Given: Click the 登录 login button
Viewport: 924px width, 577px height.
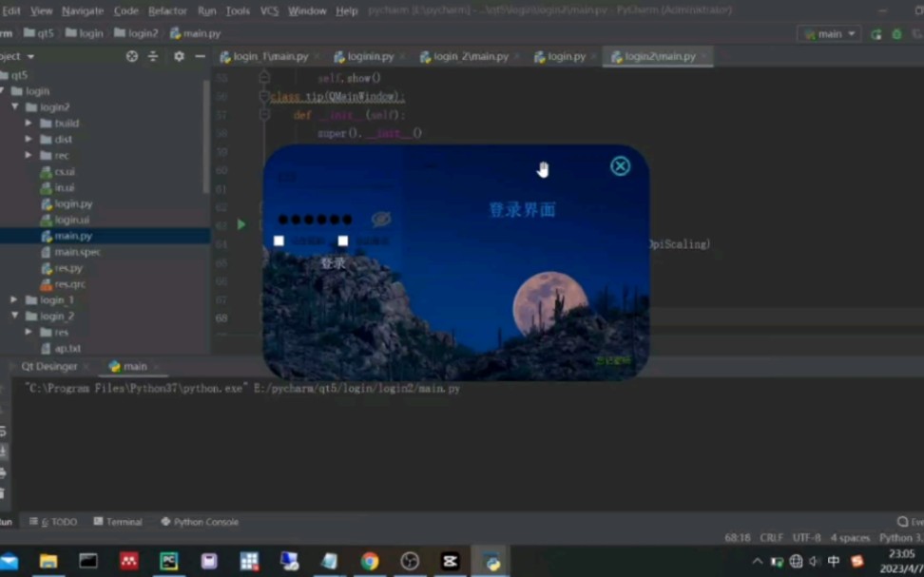Looking at the screenshot, I should pyautogui.click(x=333, y=263).
